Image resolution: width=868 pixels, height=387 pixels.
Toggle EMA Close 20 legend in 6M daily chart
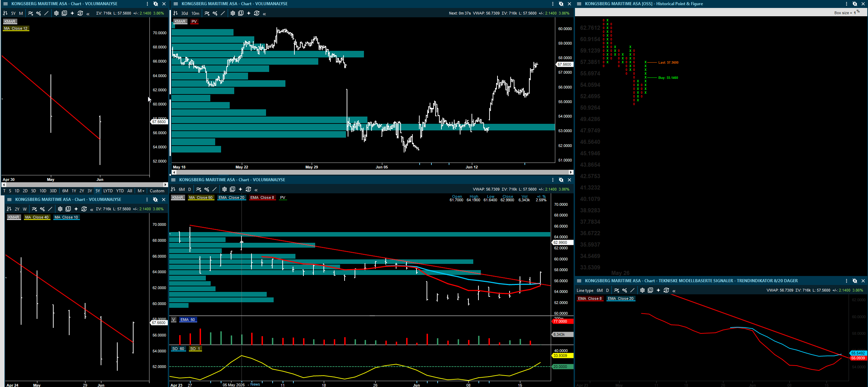(x=231, y=197)
